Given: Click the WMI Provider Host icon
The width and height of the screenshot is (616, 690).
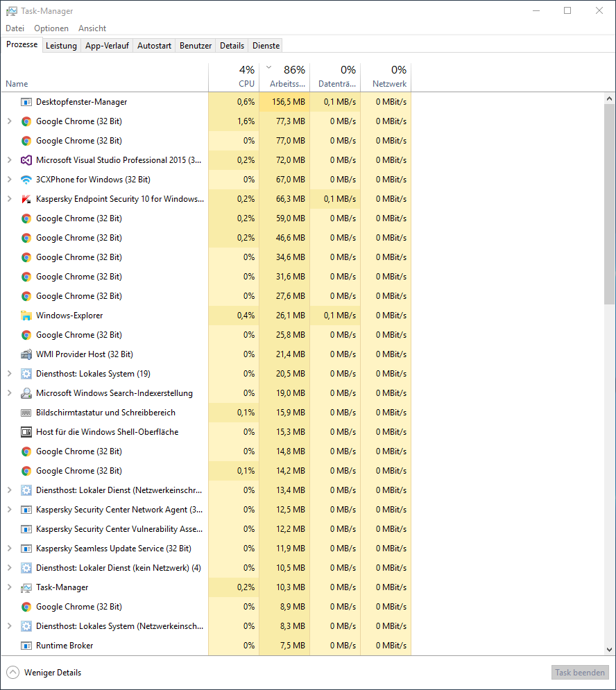Looking at the screenshot, I should tap(26, 354).
